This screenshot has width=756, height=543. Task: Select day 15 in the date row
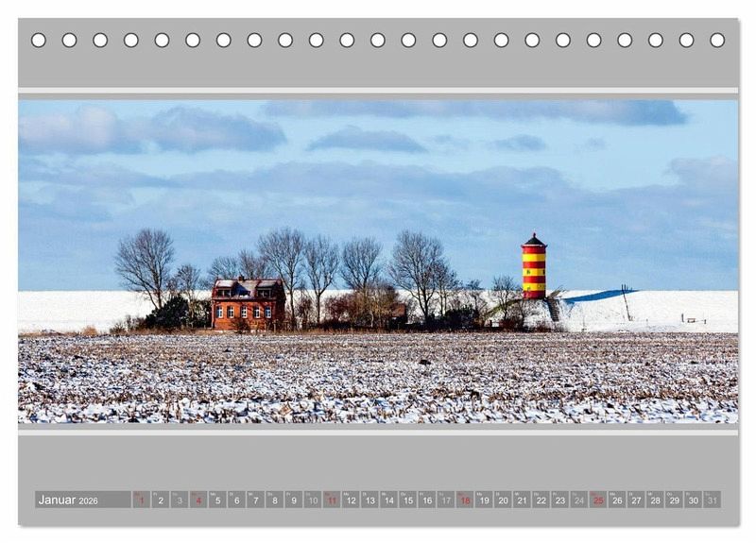point(408,500)
